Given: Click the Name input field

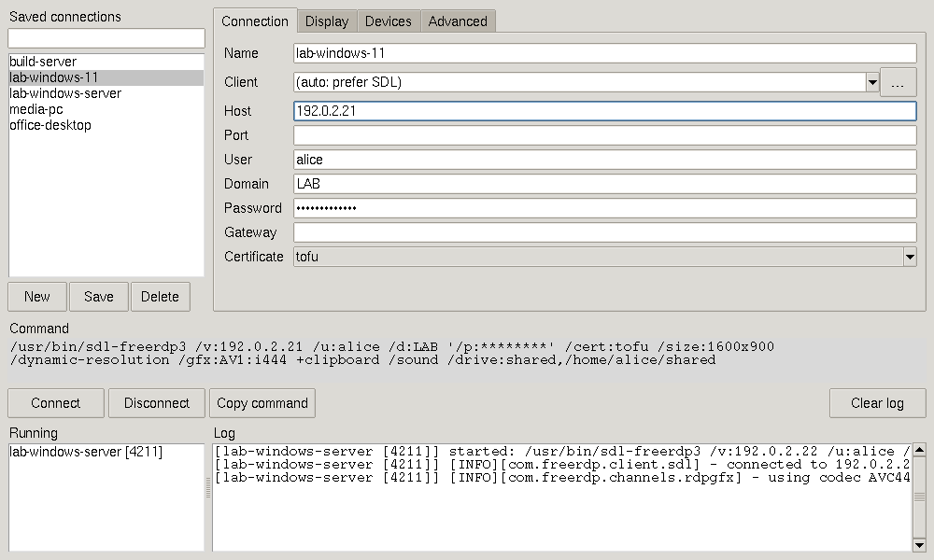Looking at the screenshot, I should tap(604, 53).
